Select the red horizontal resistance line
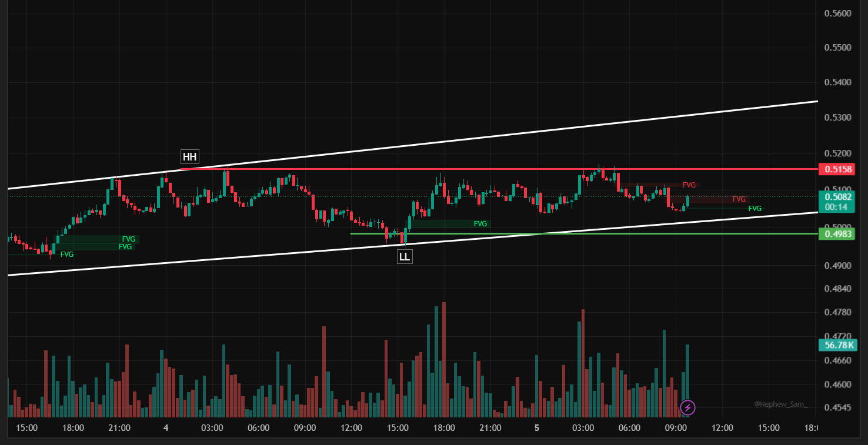 point(499,169)
